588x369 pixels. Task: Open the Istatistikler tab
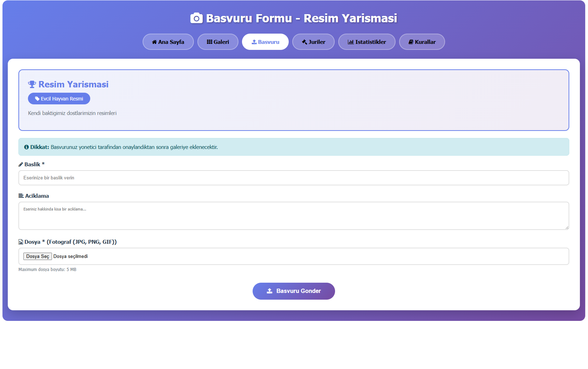[x=367, y=42]
